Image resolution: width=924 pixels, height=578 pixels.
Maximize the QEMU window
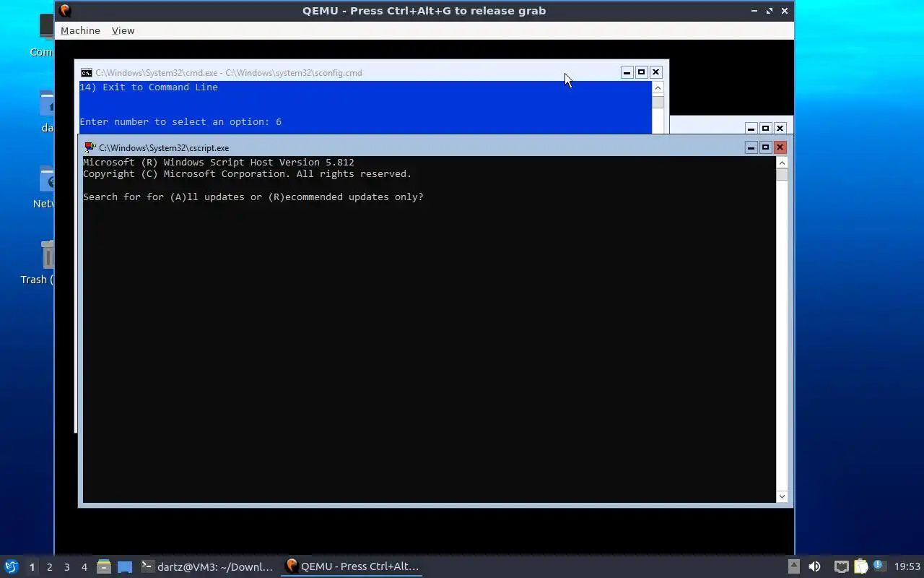pyautogui.click(x=770, y=11)
